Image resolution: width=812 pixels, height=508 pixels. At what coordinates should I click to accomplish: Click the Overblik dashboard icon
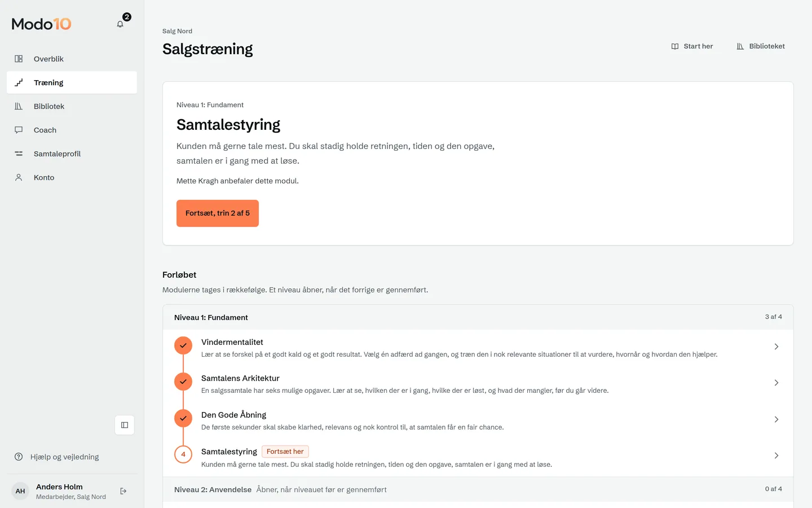pos(19,59)
